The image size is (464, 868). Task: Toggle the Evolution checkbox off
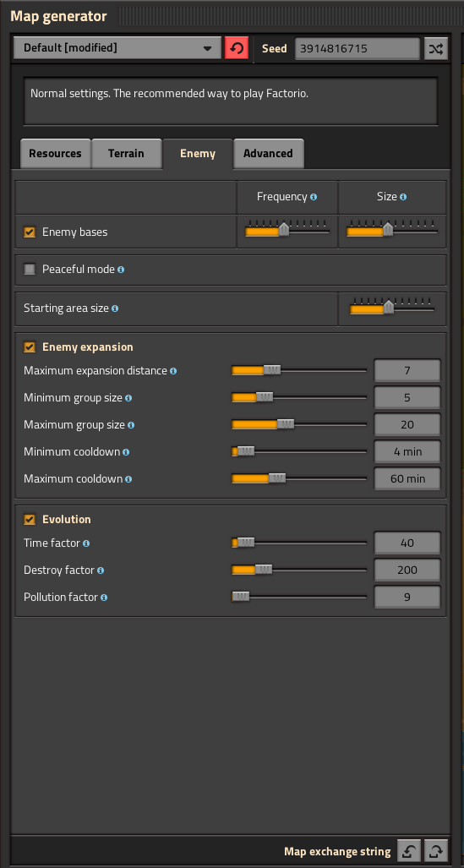(x=30, y=519)
